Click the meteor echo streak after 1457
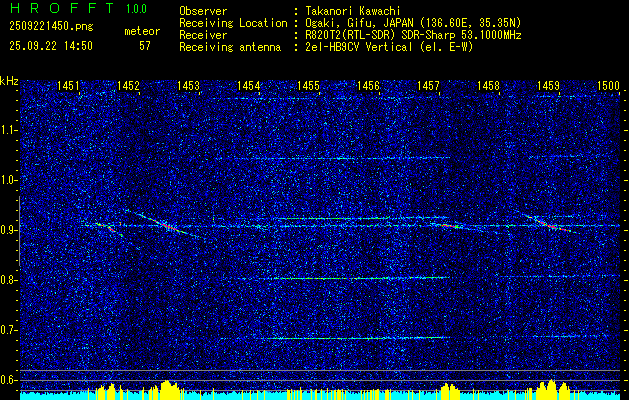 451,226
